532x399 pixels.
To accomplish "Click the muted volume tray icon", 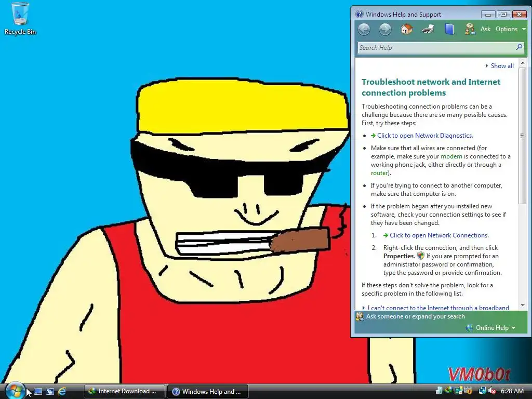I will (492, 391).
